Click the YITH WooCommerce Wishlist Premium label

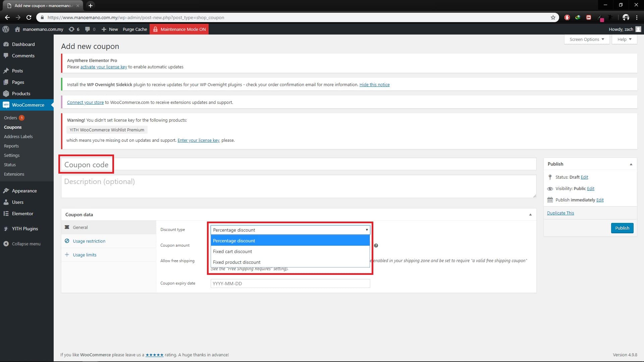[107, 130]
